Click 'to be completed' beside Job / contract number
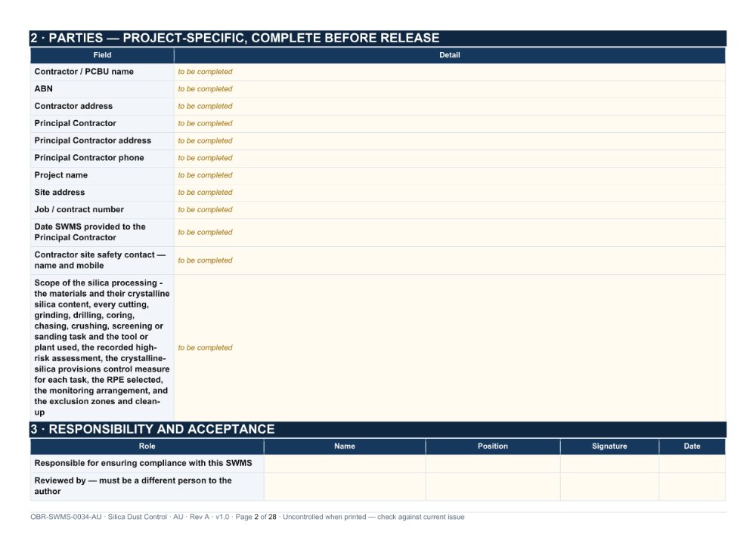Image resolution: width=756 pixels, height=534 pixels. pyautogui.click(x=205, y=209)
